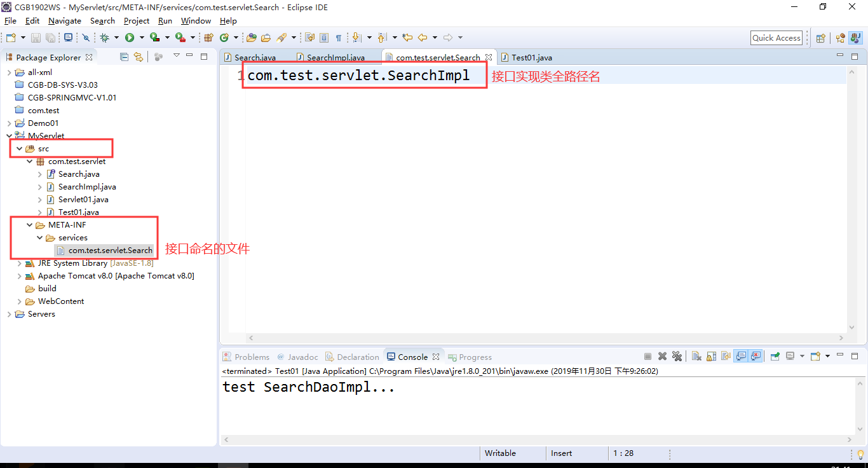Viewport: 868px width, 468px height.
Task: Click the Open Type icon
Action: pyautogui.click(x=252, y=38)
